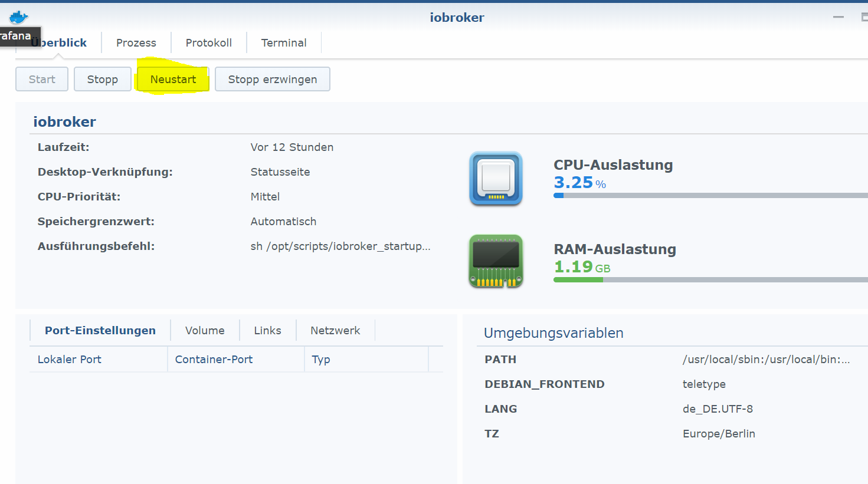This screenshot has height=484, width=868.
Task: Sort by Container-Port column header
Action: pyautogui.click(x=236, y=360)
